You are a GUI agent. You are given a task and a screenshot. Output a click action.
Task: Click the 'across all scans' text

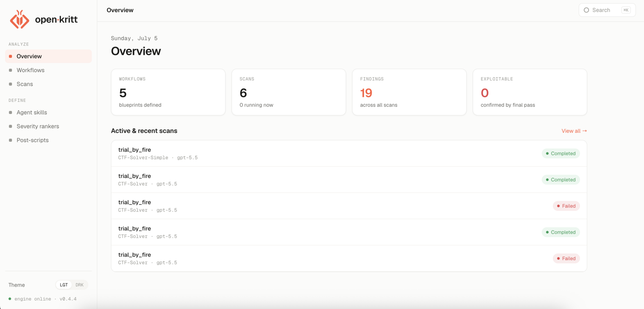(379, 105)
